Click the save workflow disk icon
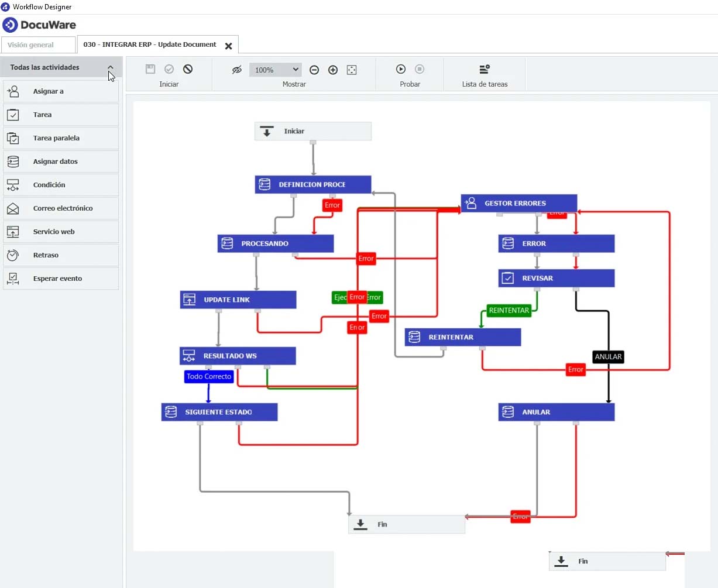The height and width of the screenshot is (588, 718). point(150,69)
